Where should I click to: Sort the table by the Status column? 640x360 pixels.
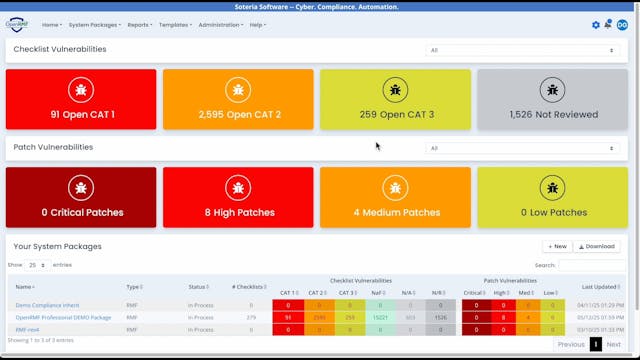198,287
